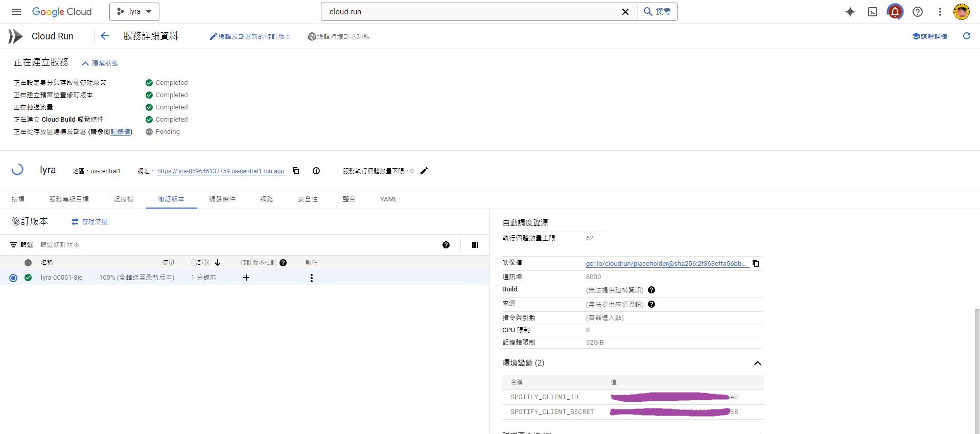Click the 32GiB memory limit value
This screenshot has width=980, height=434.
point(595,342)
